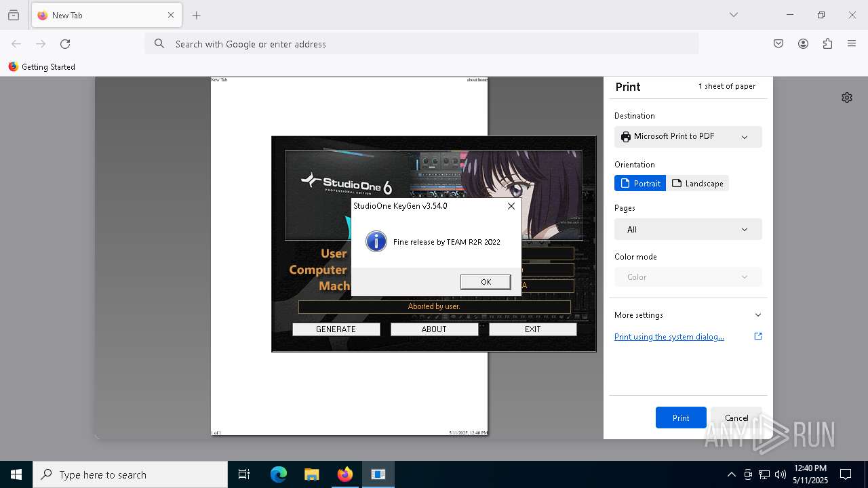The height and width of the screenshot is (488, 868).
Task: Open the Destination printer dropdown
Action: tap(688, 137)
